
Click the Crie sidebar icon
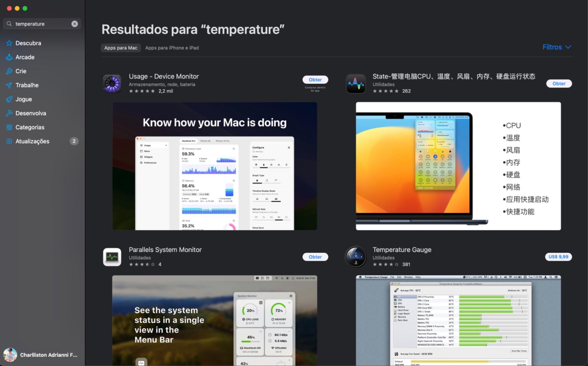[9, 71]
